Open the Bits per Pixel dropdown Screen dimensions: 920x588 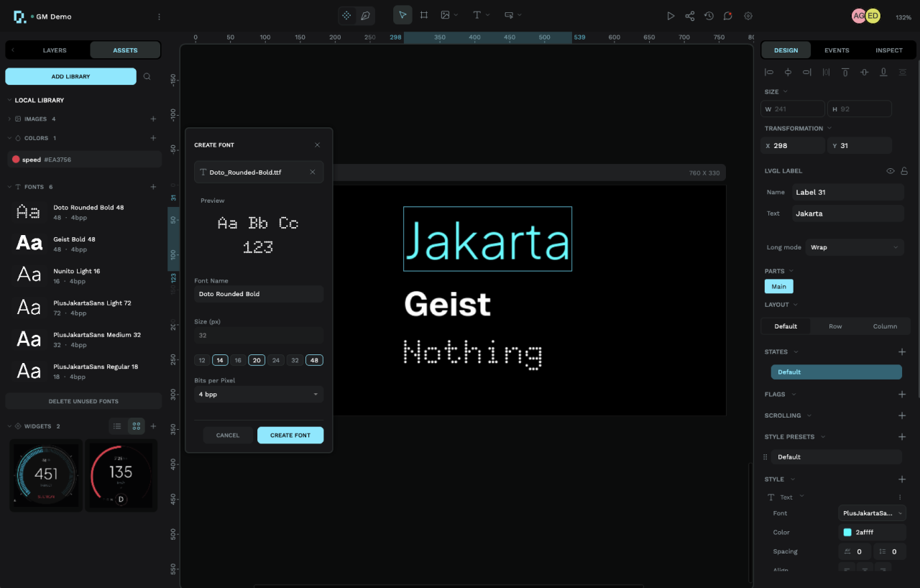pyautogui.click(x=258, y=394)
